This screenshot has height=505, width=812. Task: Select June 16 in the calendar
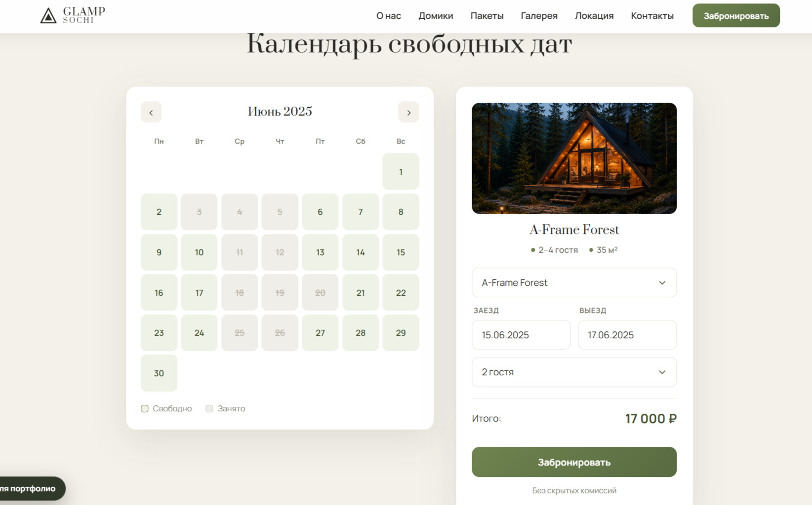click(x=159, y=293)
